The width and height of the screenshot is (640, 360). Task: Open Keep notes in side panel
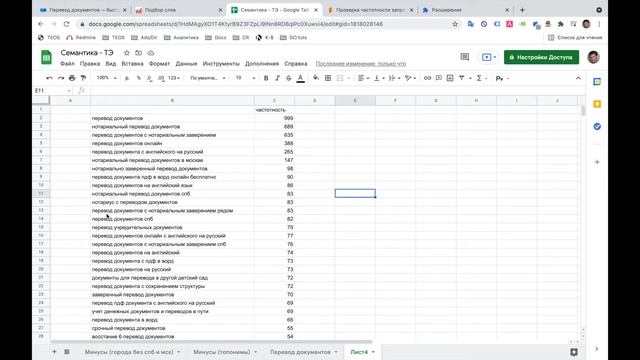(x=597, y=104)
